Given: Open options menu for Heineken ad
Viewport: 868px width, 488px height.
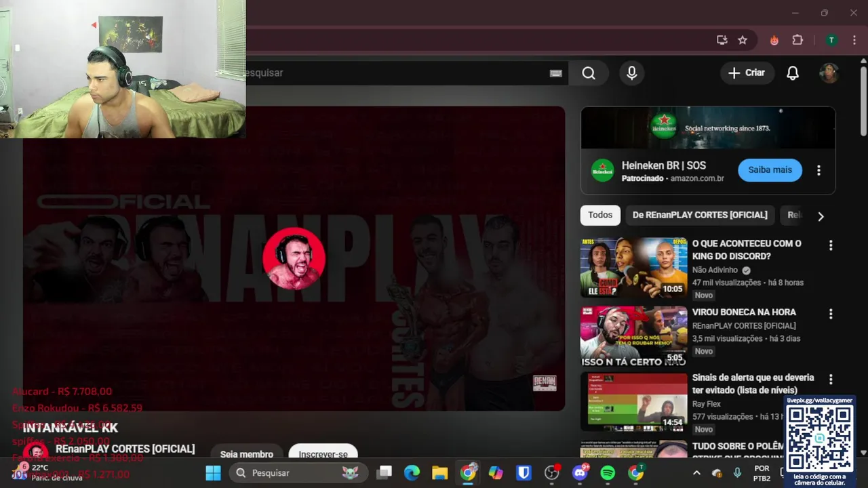Looking at the screenshot, I should coord(818,170).
